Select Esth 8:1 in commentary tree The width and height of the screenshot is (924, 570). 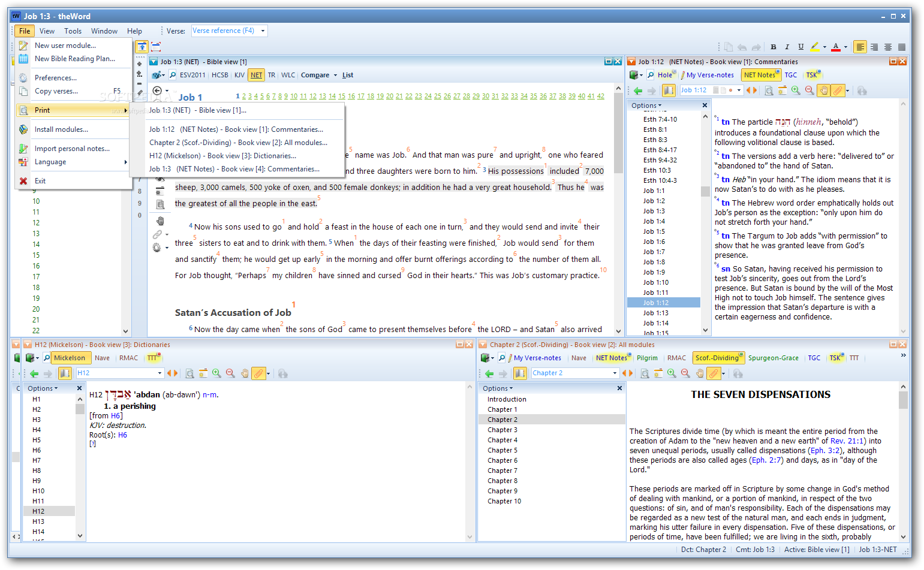pos(655,129)
